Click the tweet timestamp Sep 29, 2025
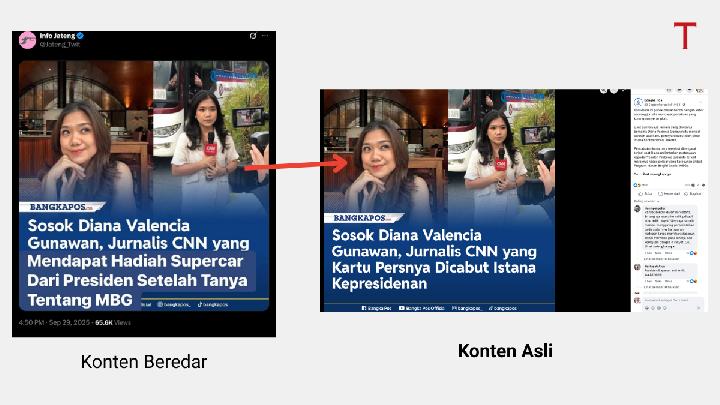Screen dimensions: 720x405 tap(56, 323)
